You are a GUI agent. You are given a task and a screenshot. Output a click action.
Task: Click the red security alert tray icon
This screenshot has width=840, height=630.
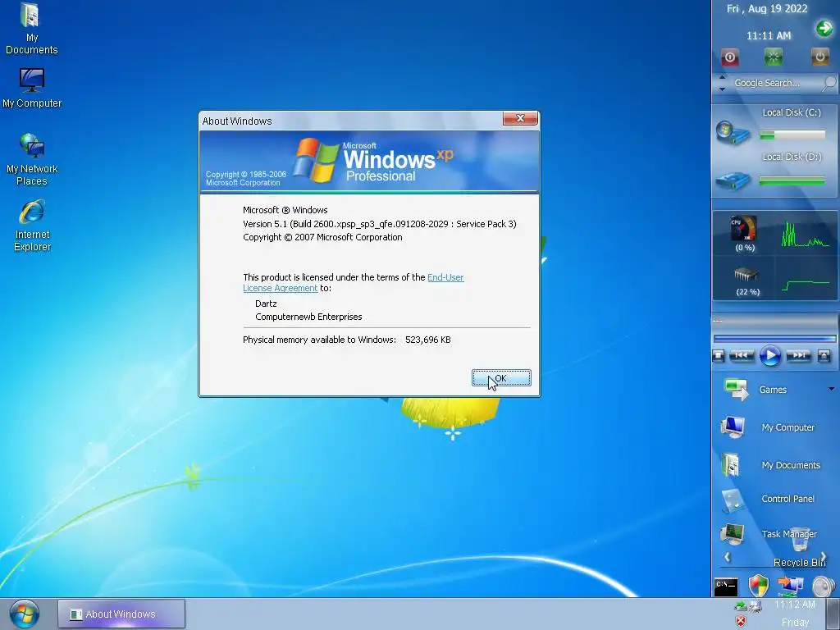[741, 622]
